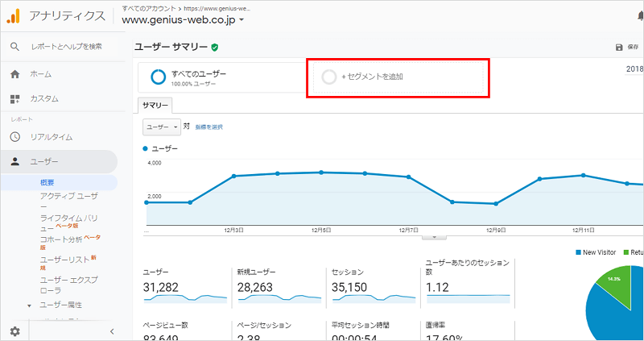Open カスタム in the sidebar
This screenshot has width=644, height=341.
(44, 98)
